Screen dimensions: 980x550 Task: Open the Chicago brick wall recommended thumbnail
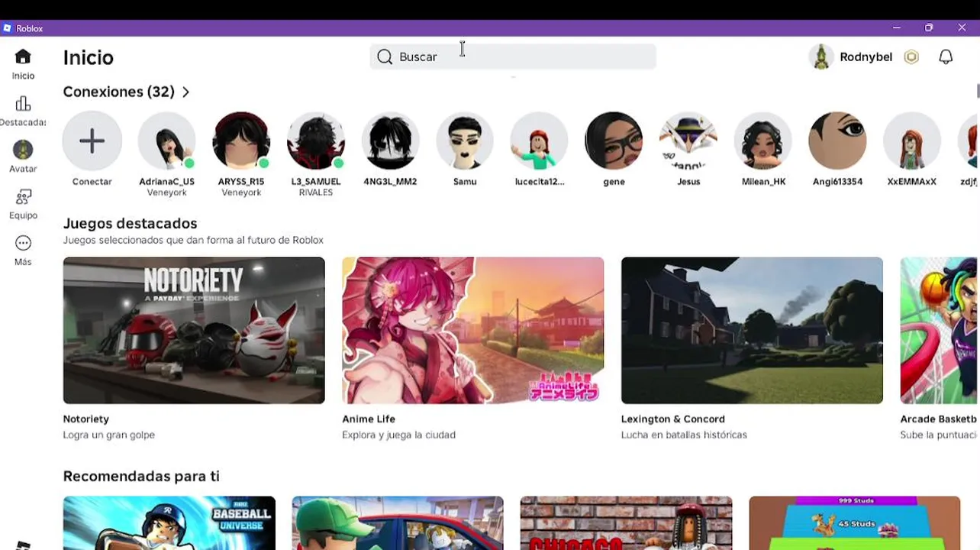626,523
